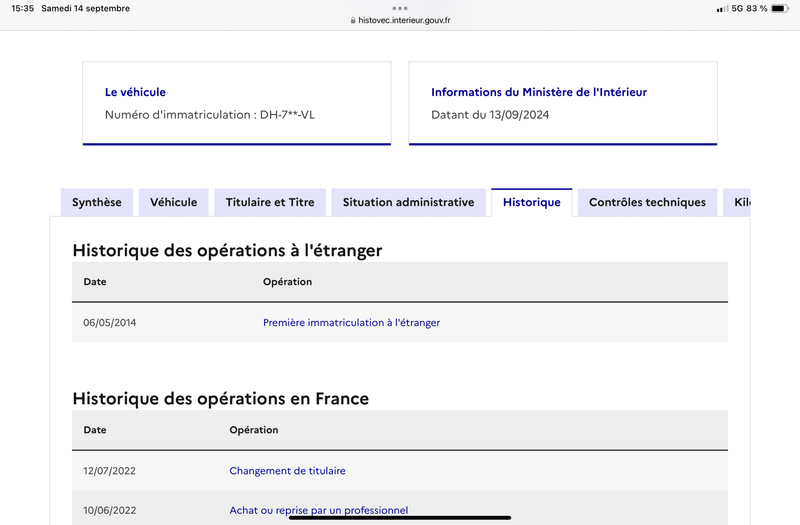Image resolution: width=800 pixels, height=525 pixels.
Task: Click the Opération header in the France table
Action: click(x=254, y=430)
